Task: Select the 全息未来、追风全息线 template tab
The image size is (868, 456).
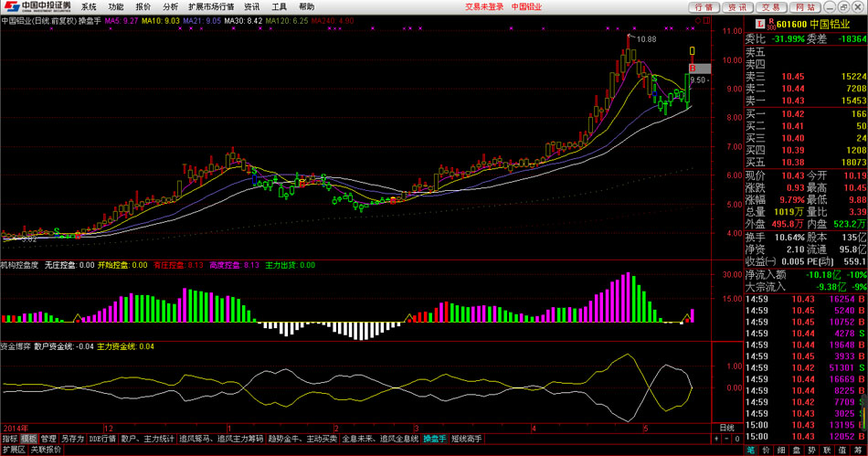Action: (380, 439)
